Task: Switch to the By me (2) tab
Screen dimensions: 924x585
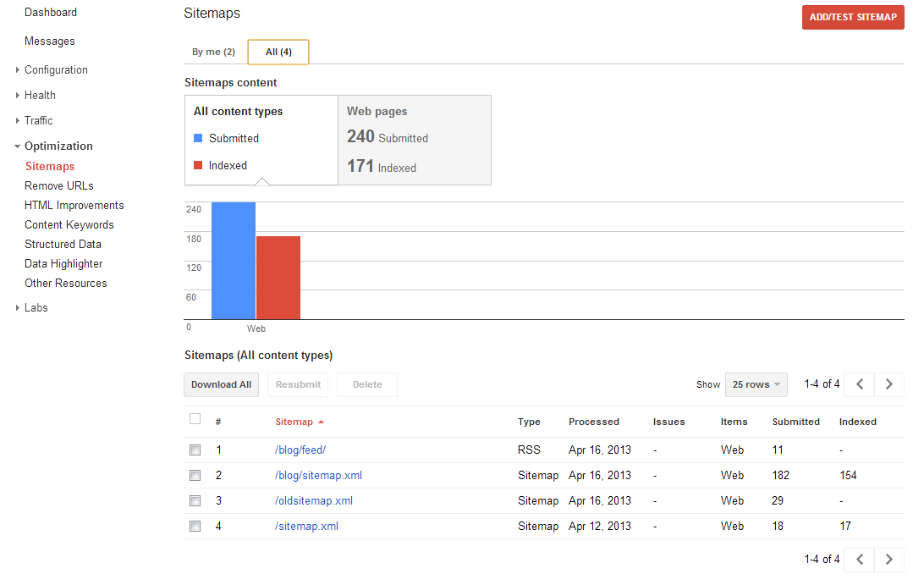Action: 213,52
